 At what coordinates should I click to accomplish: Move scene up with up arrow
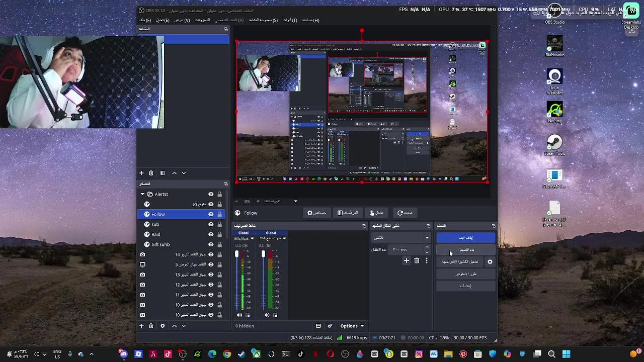click(174, 173)
